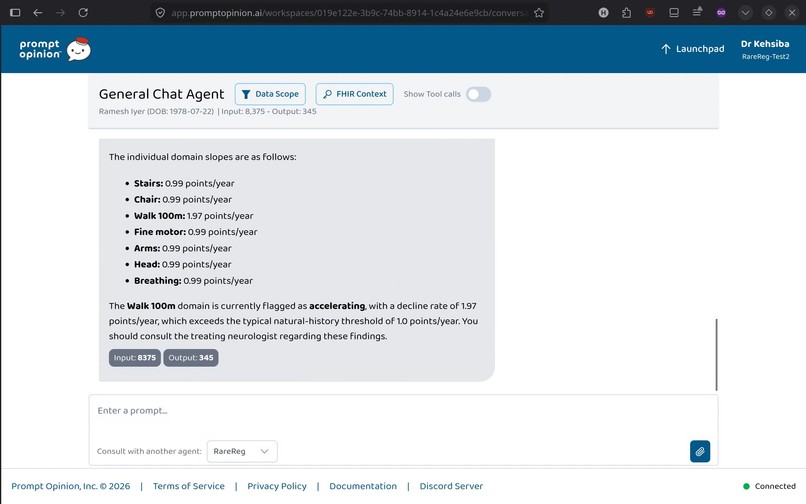The width and height of the screenshot is (806, 504).
Task: Click the Output: 345 token badge
Action: [191, 358]
